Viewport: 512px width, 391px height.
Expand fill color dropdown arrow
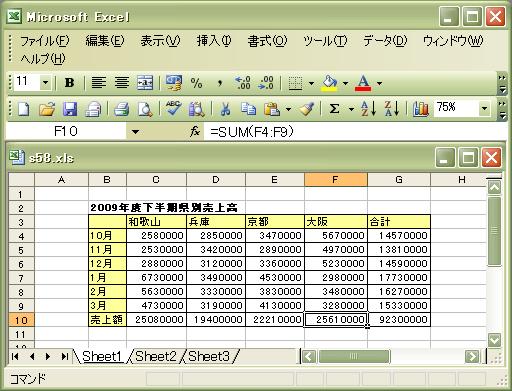click(345, 83)
